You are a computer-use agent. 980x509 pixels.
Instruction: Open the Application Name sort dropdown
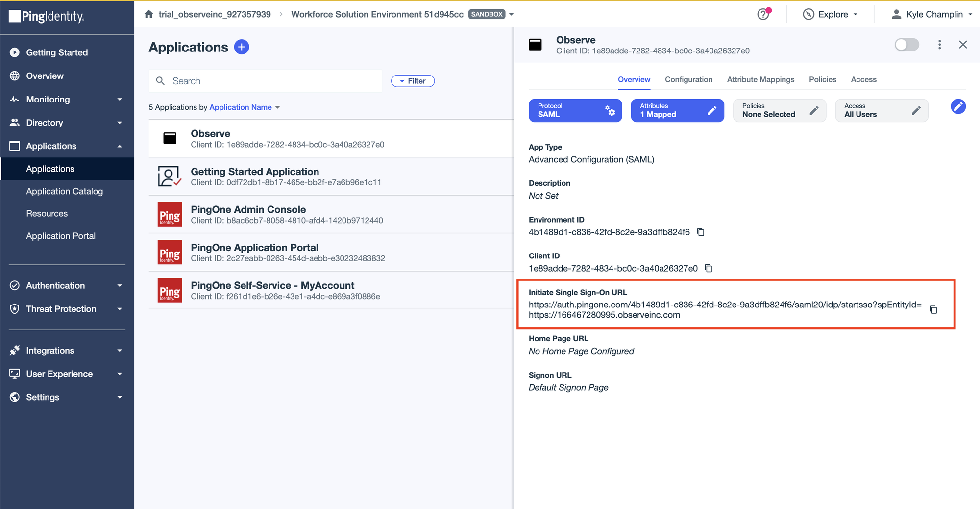pos(245,107)
